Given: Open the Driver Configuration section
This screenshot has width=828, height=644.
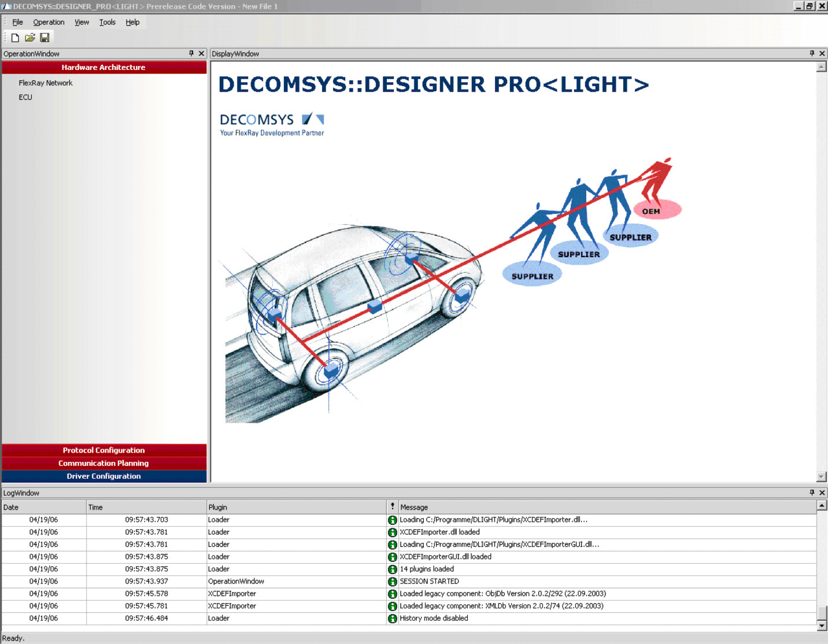Looking at the screenshot, I should [x=104, y=476].
